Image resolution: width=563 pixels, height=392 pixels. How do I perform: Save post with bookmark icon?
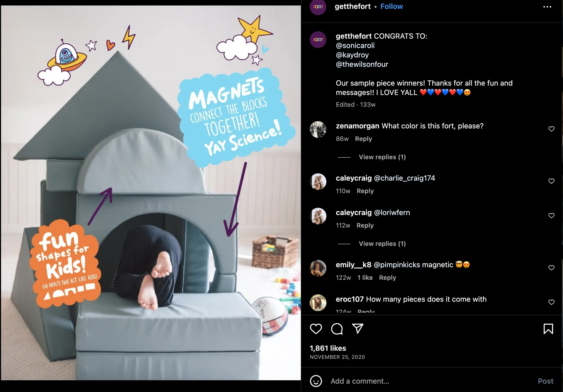(548, 329)
